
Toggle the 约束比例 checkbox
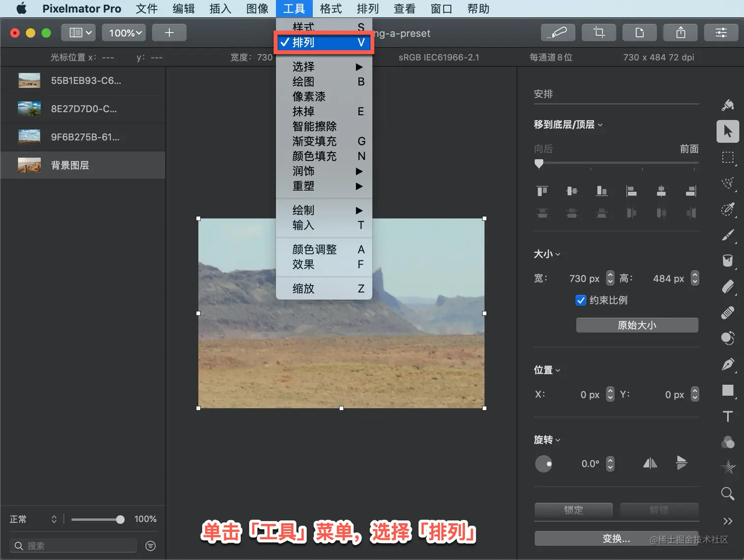click(x=581, y=300)
